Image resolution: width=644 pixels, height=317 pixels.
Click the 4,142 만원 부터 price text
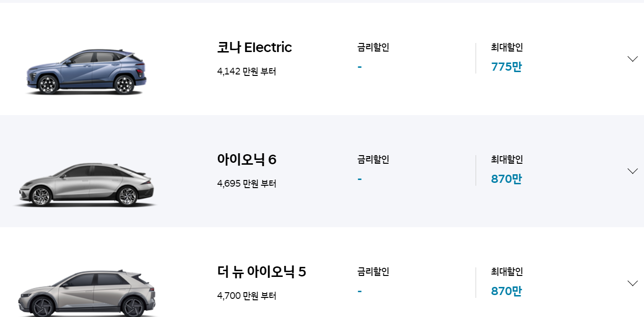point(247,72)
